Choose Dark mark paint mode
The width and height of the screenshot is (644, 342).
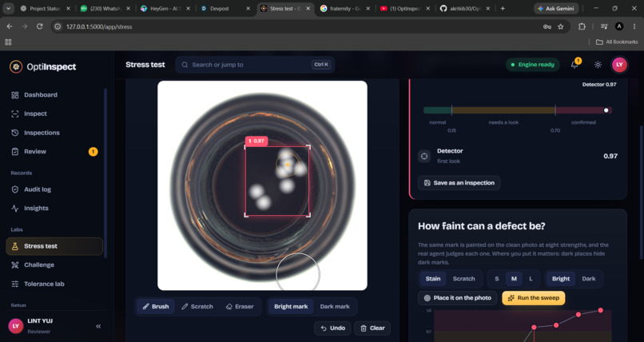pyautogui.click(x=335, y=306)
